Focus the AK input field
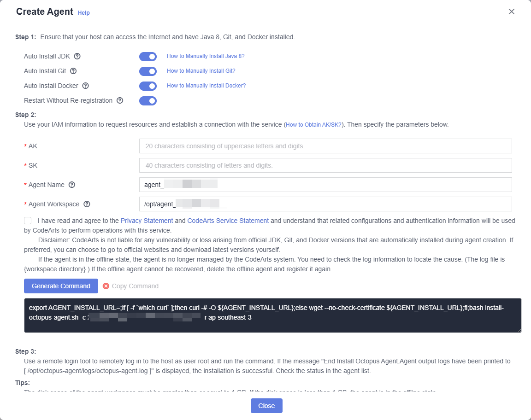The height and width of the screenshot is (420, 531). click(x=325, y=146)
